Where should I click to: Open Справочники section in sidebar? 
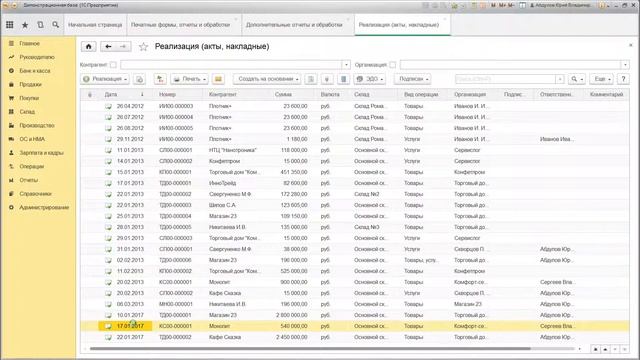[35, 194]
